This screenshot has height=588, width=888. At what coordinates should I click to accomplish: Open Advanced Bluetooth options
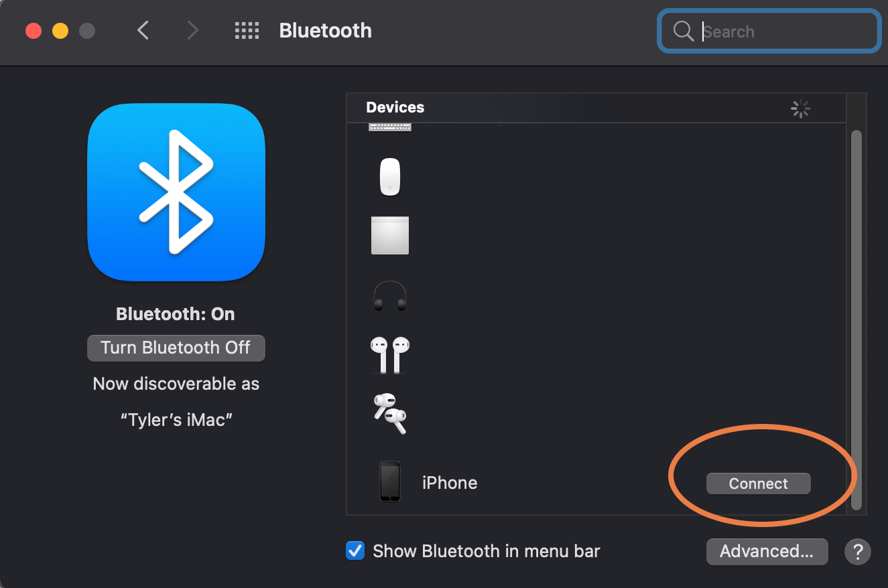[767, 551]
